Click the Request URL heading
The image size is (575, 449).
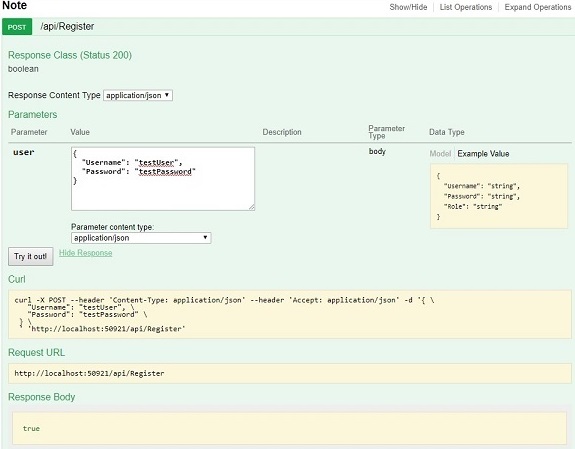pos(36,353)
